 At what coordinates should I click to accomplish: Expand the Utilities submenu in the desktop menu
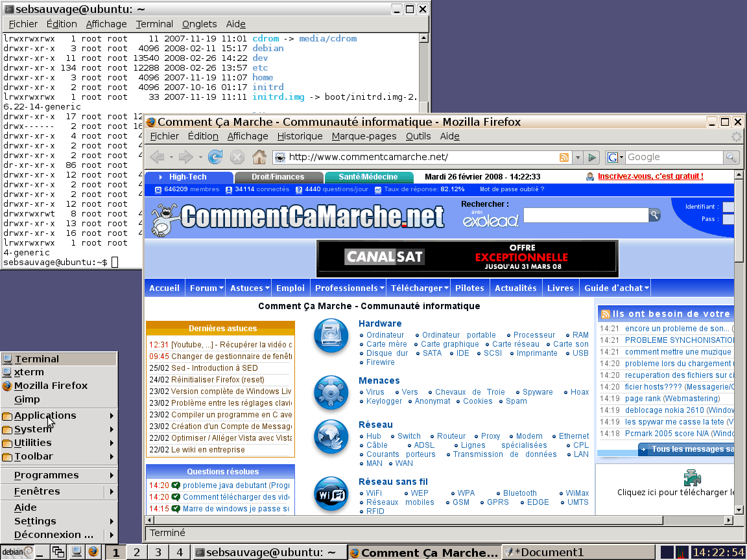[x=58, y=443]
